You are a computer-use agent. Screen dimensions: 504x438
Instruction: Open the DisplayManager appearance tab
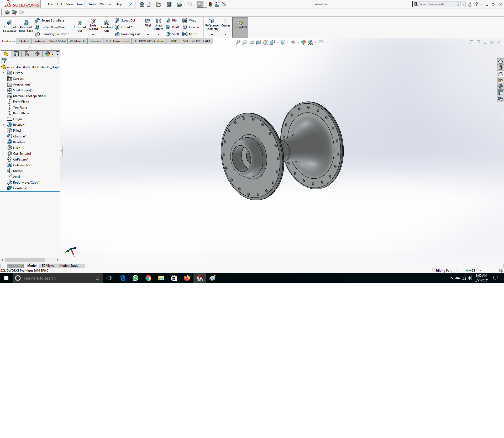coord(48,54)
